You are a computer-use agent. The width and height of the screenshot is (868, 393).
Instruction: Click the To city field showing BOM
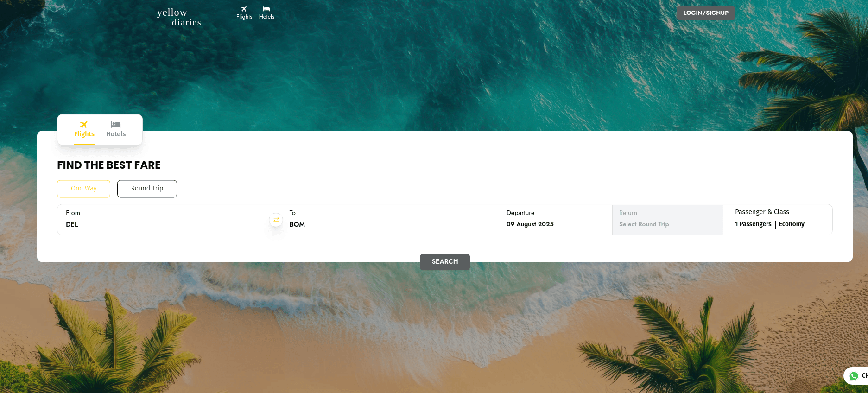[388, 220]
